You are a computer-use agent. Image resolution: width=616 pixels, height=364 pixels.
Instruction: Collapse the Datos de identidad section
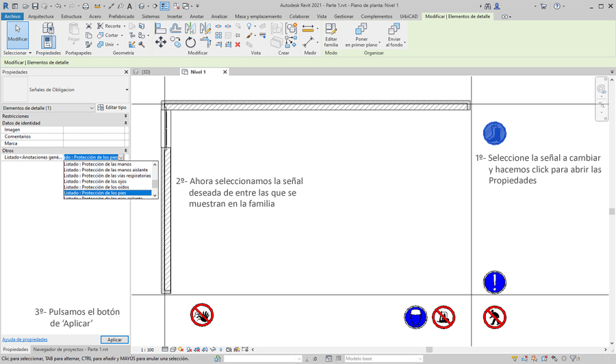coord(125,123)
